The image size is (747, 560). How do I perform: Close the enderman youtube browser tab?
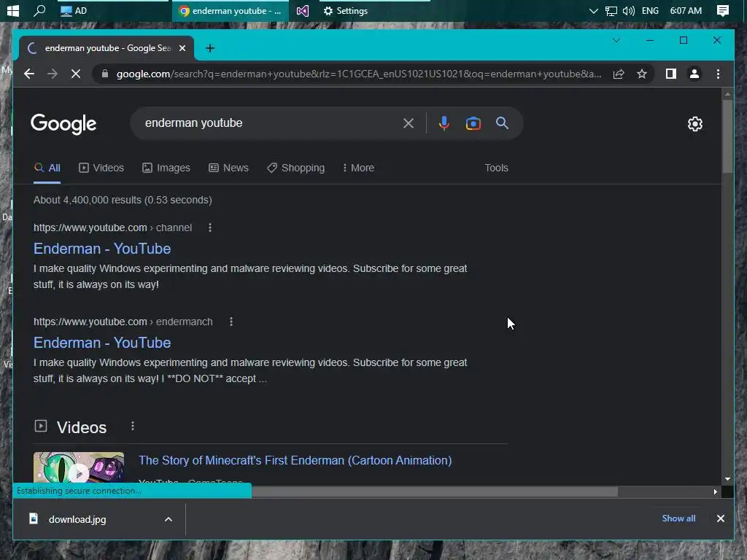(182, 48)
